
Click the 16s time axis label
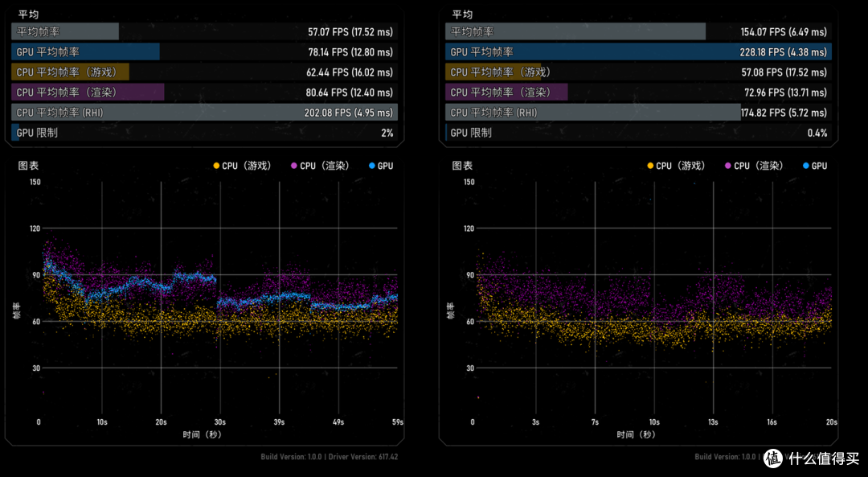772,422
